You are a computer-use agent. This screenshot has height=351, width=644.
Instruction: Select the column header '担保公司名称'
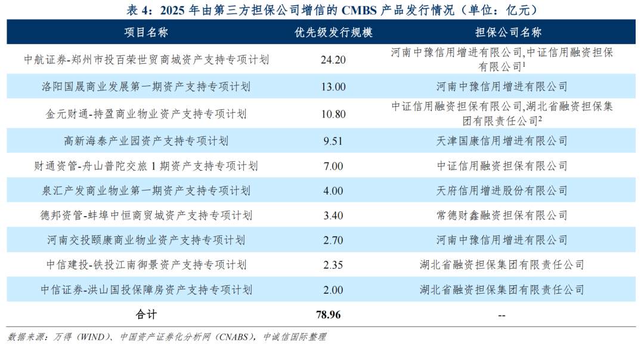(x=509, y=32)
